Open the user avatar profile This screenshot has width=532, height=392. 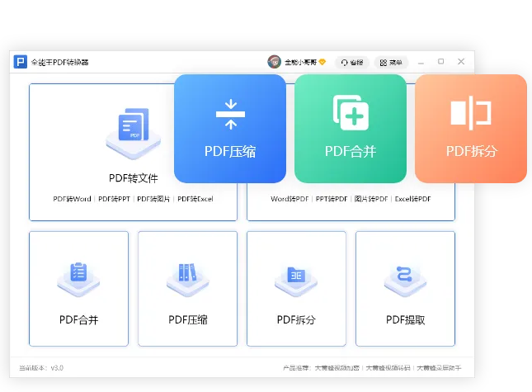pos(274,62)
